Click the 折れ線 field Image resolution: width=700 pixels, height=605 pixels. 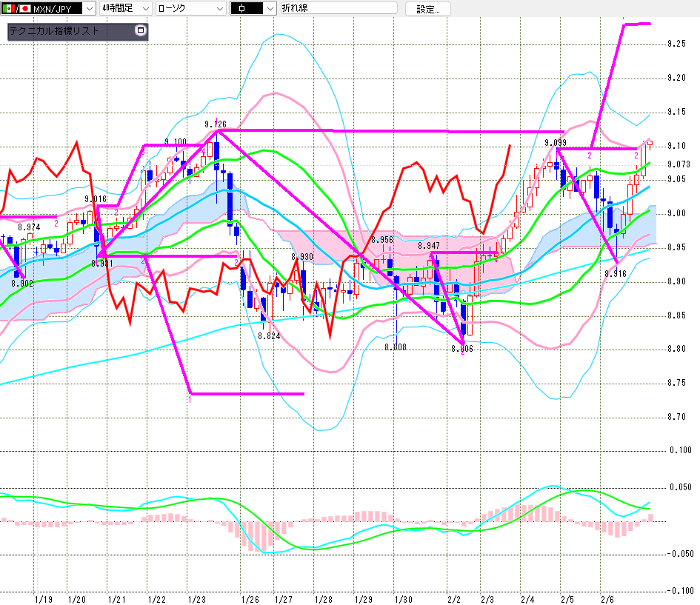pos(339,8)
